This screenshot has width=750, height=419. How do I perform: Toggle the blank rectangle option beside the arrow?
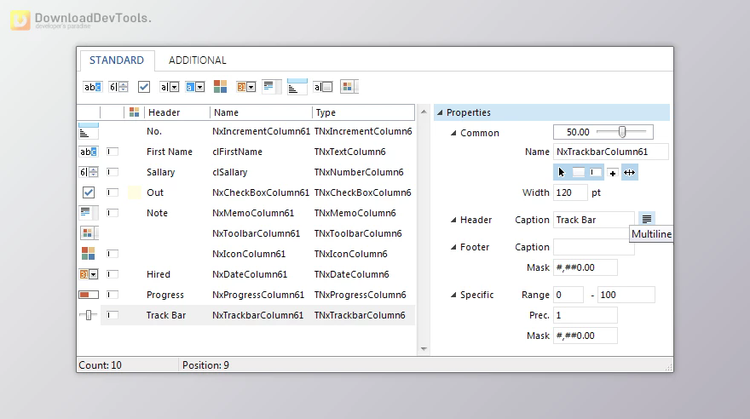point(578,172)
